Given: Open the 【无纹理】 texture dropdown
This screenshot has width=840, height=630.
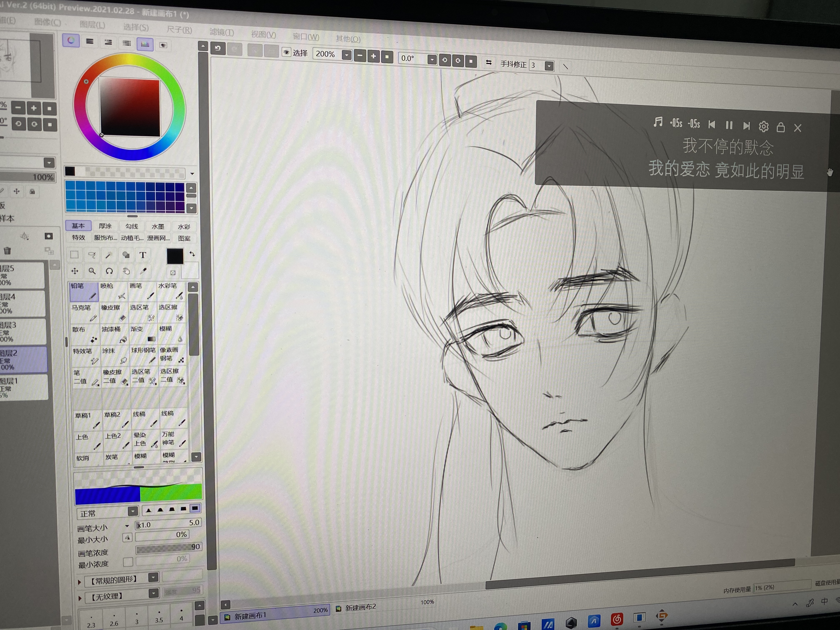Looking at the screenshot, I should click(153, 593).
